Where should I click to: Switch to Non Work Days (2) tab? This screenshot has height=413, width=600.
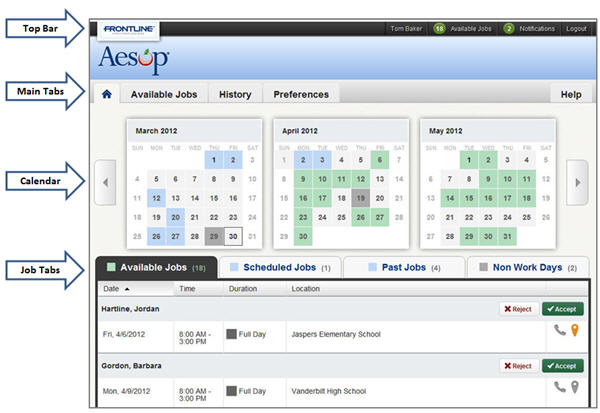(528, 267)
